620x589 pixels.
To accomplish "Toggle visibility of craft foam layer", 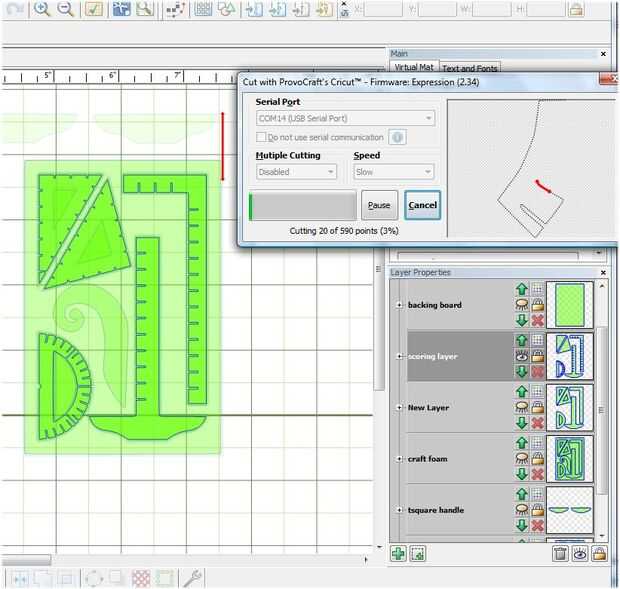I will click(522, 459).
